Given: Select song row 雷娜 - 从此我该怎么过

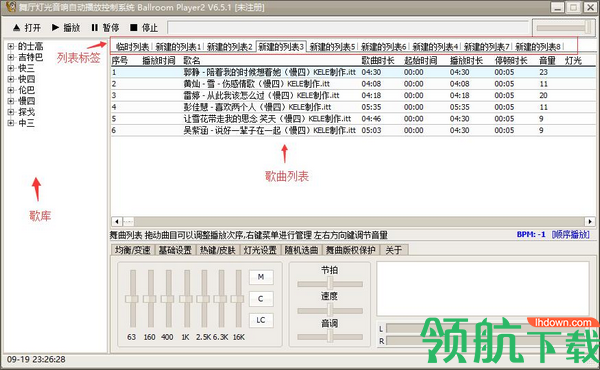Looking at the screenshot, I should [353, 95].
